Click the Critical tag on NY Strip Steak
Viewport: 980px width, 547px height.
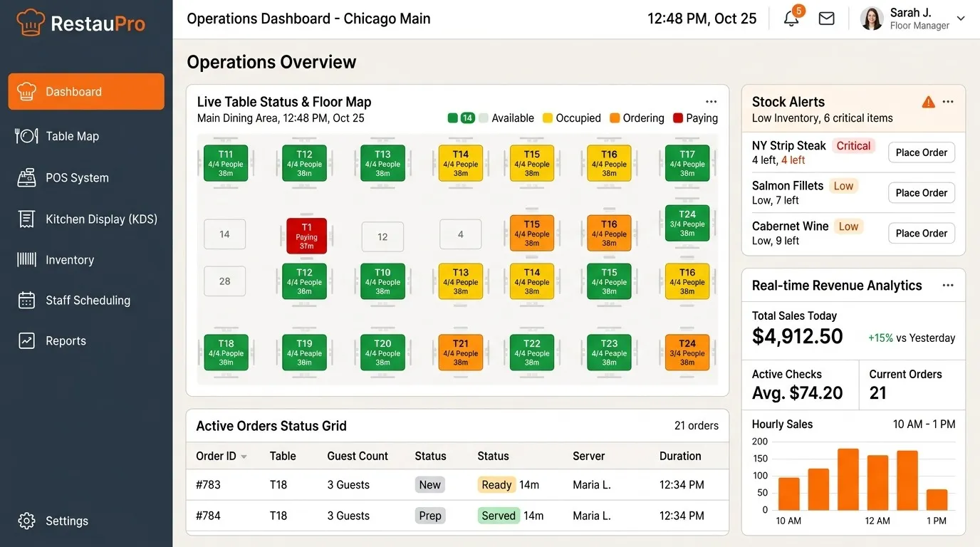coord(853,146)
